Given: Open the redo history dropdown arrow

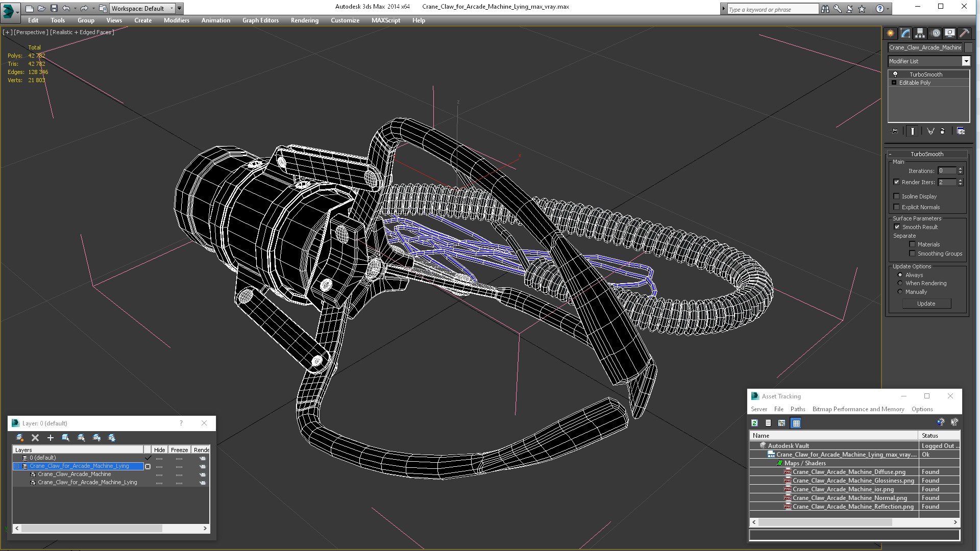Looking at the screenshot, I should click(93, 8).
